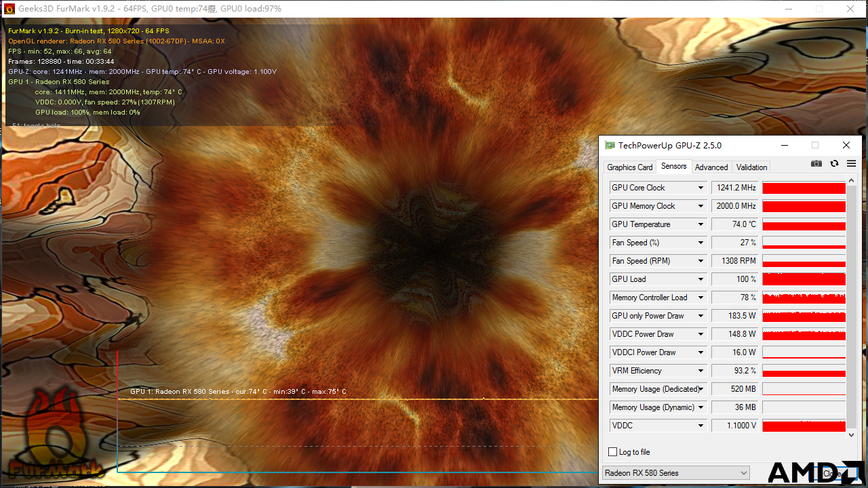Click the 93.2 % VRM efficiency value
The width and height of the screenshot is (868, 488).
[734, 371]
